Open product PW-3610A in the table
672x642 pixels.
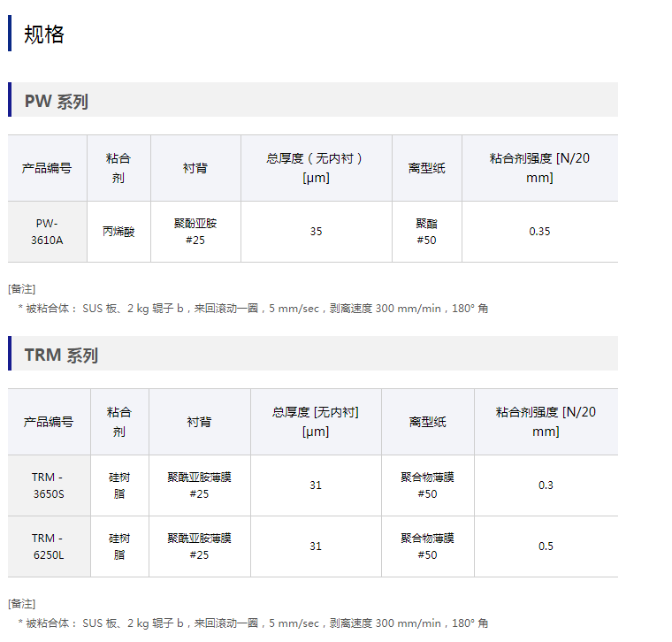click(x=47, y=232)
